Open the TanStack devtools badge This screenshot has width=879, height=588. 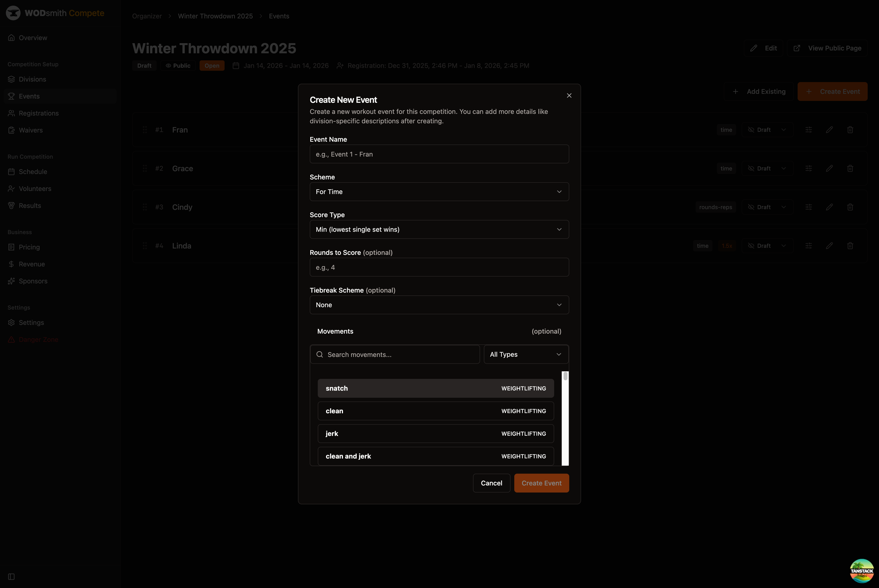862,571
